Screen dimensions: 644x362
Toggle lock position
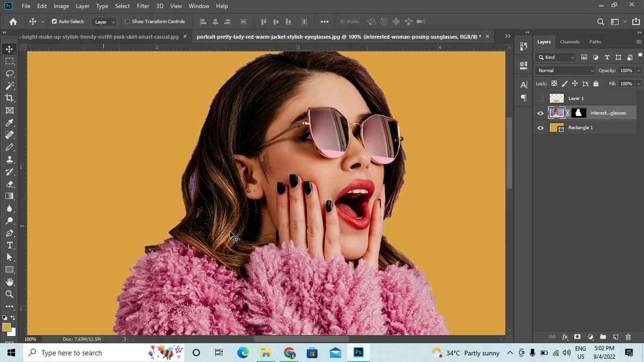(575, 83)
